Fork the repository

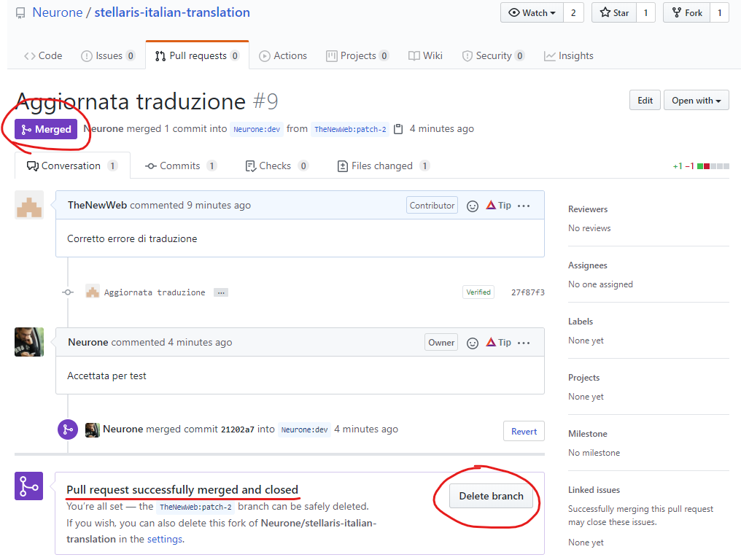[x=687, y=12]
